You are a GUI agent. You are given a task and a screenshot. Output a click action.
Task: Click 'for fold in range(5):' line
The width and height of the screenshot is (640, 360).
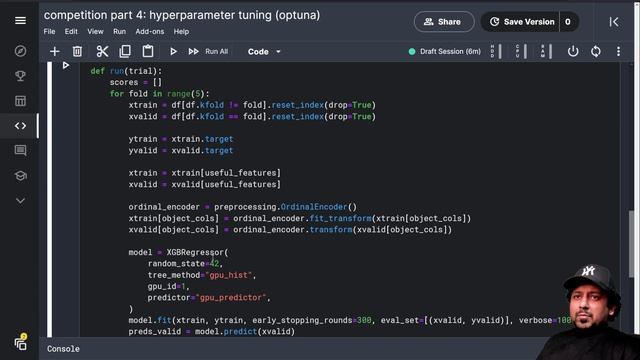(159, 94)
